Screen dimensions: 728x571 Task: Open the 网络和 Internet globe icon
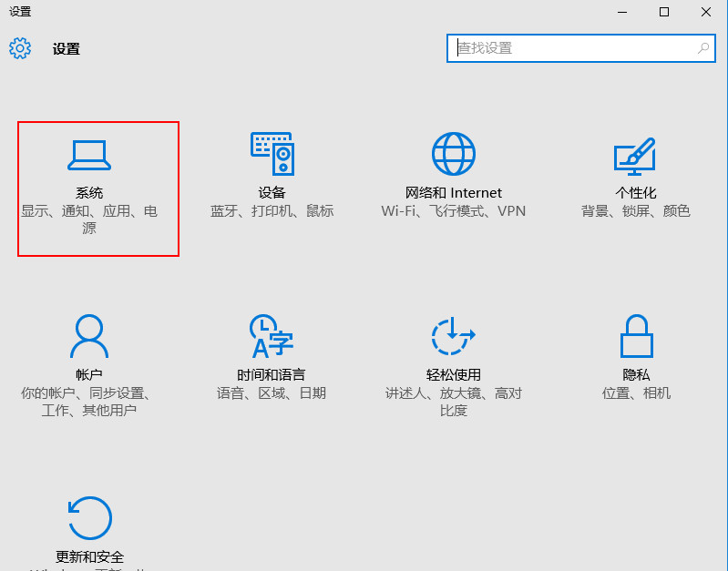[453, 154]
